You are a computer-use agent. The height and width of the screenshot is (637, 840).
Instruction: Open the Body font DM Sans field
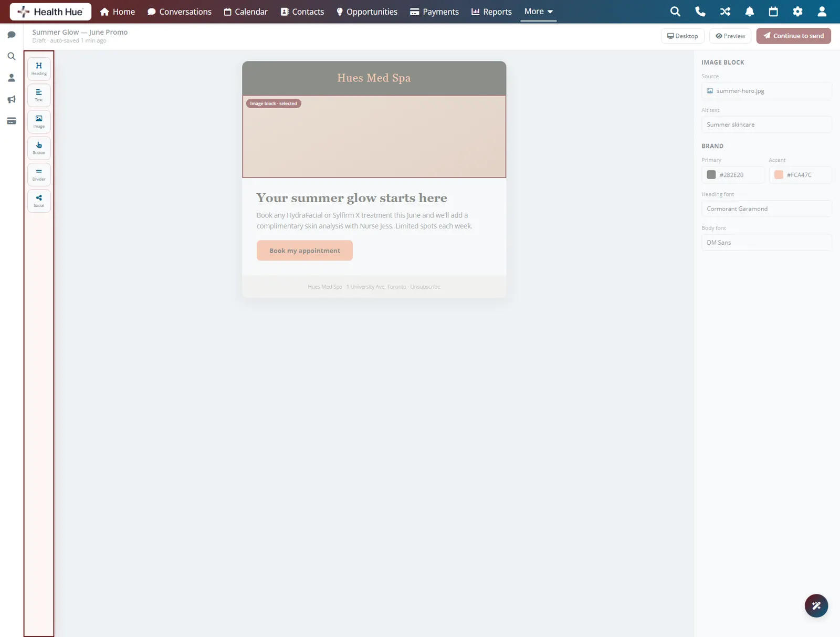766,243
